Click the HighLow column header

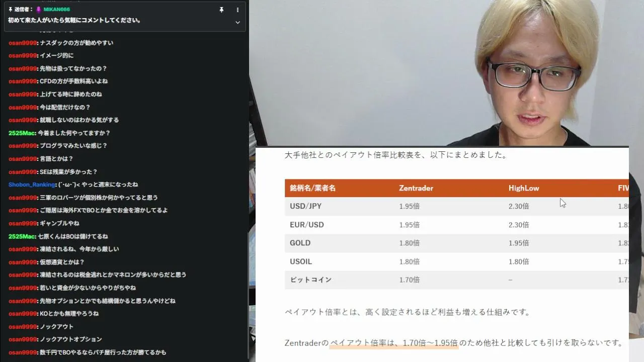pyautogui.click(x=524, y=188)
